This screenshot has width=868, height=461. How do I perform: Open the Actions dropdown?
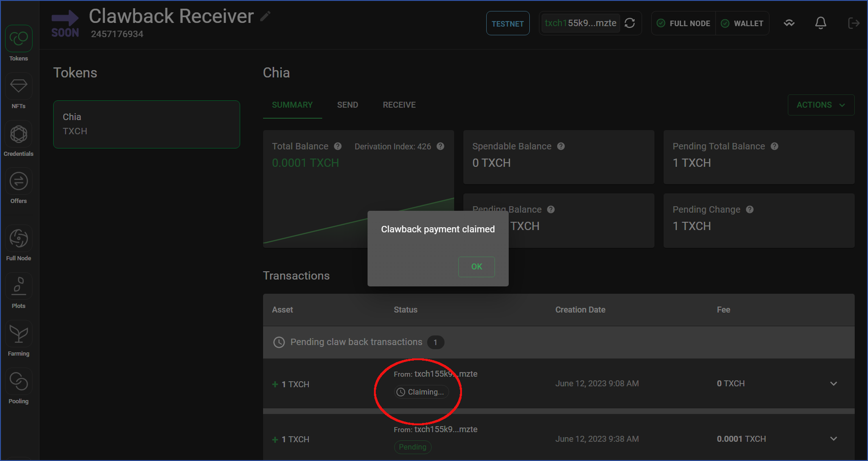click(x=821, y=105)
